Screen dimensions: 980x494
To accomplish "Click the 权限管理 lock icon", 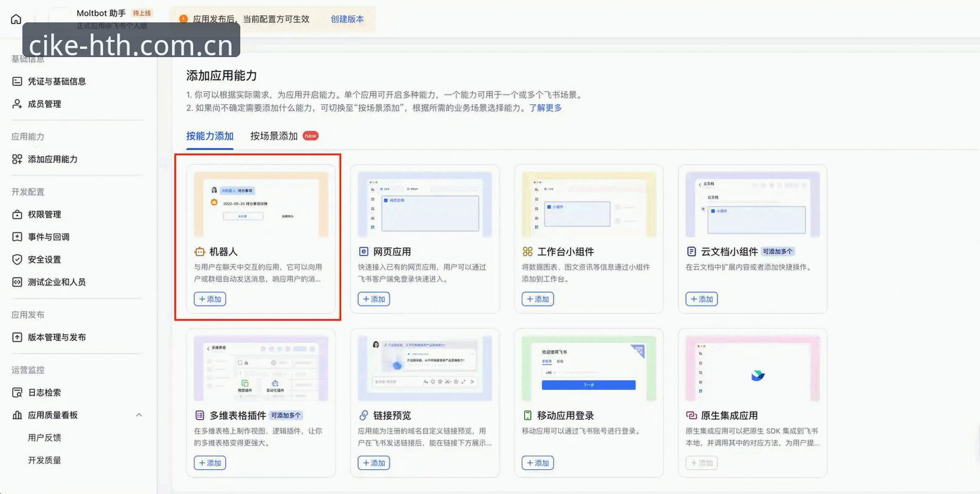I will [x=17, y=214].
